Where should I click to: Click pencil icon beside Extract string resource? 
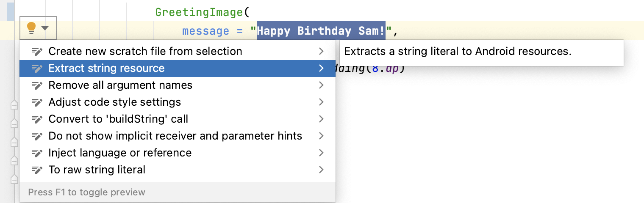tap(37, 69)
